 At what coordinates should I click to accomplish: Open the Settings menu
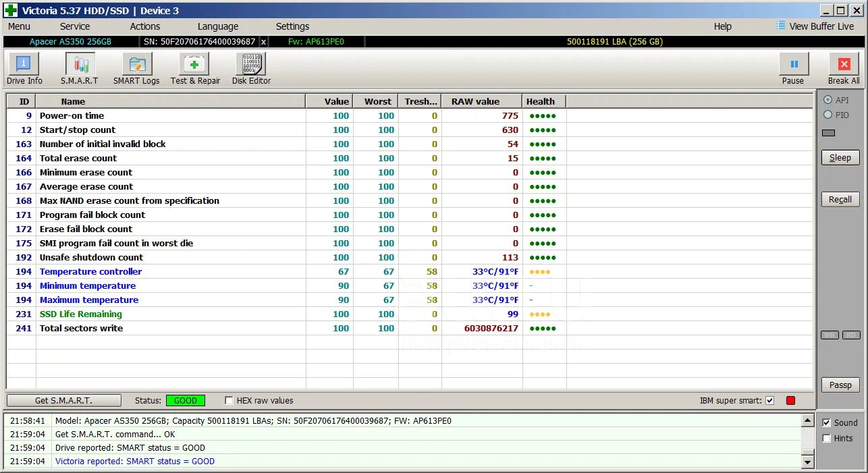pos(292,26)
